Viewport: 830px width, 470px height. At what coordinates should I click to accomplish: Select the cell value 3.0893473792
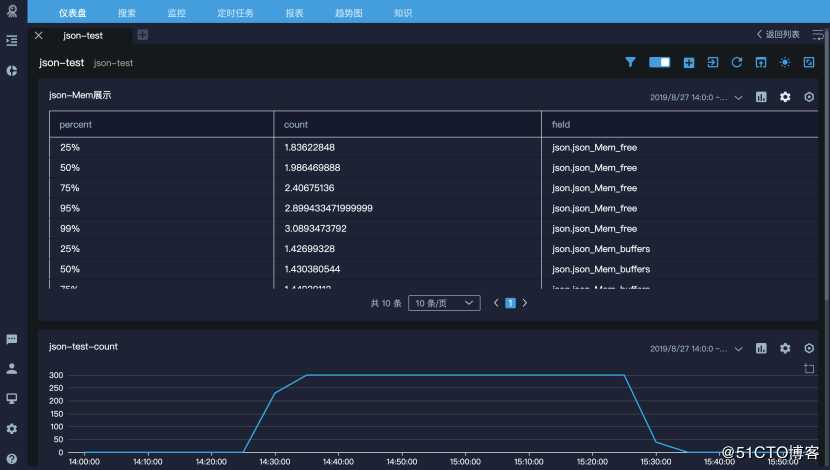315,229
